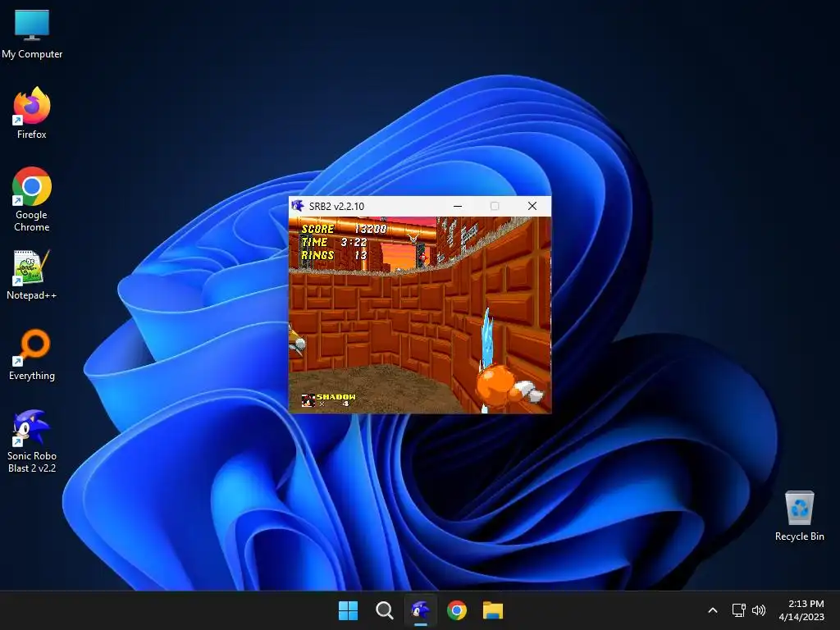
Task: Open the volume speaker tray icon
Action: click(x=759, y=610)
